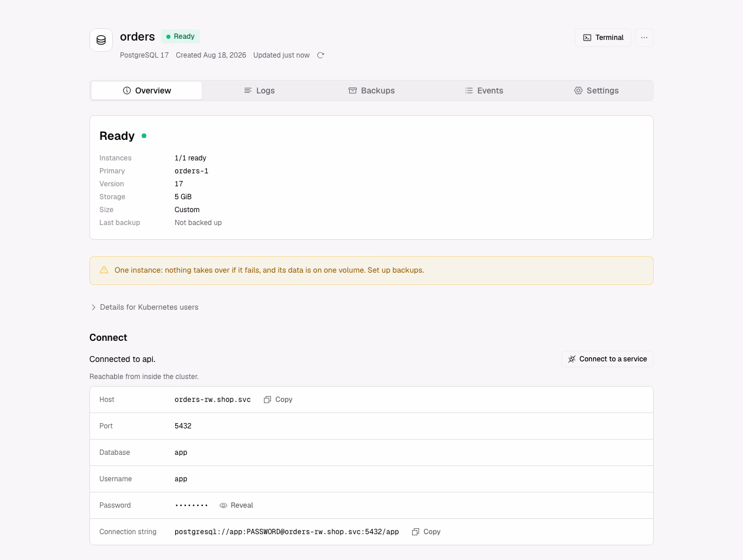Screen dimensions: 743x560
Task: Open the Backups tab
Action: tap(371, 90)
